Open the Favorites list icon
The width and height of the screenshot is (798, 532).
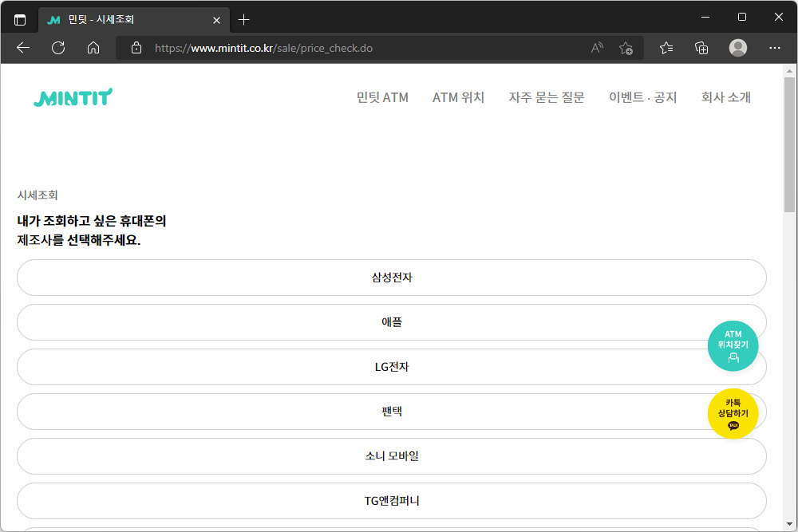[x=666, y=48]
